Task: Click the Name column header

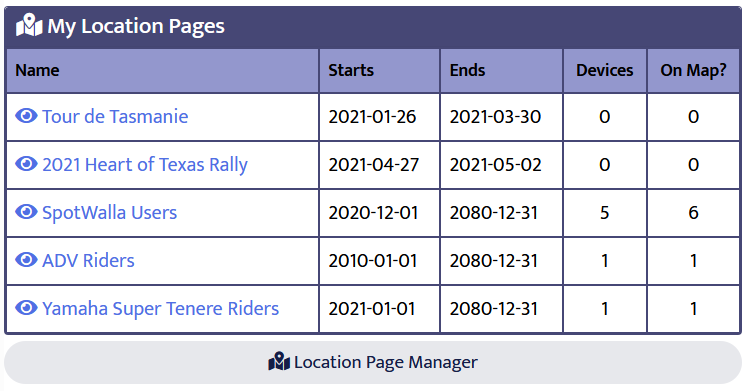Action: 37,70
